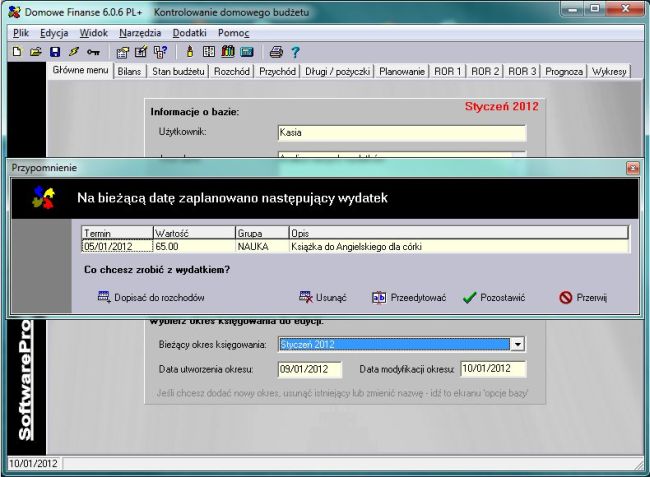Screen dimensions: 650x477
Task: Switch to the Stan budżetu tab
Action: point(178,71)
